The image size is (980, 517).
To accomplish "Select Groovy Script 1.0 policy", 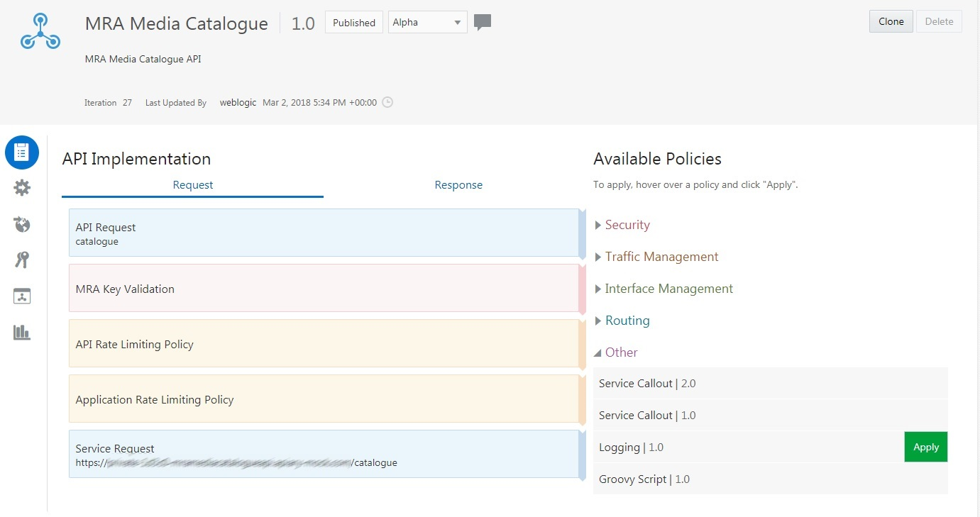I will pos(771,479).
